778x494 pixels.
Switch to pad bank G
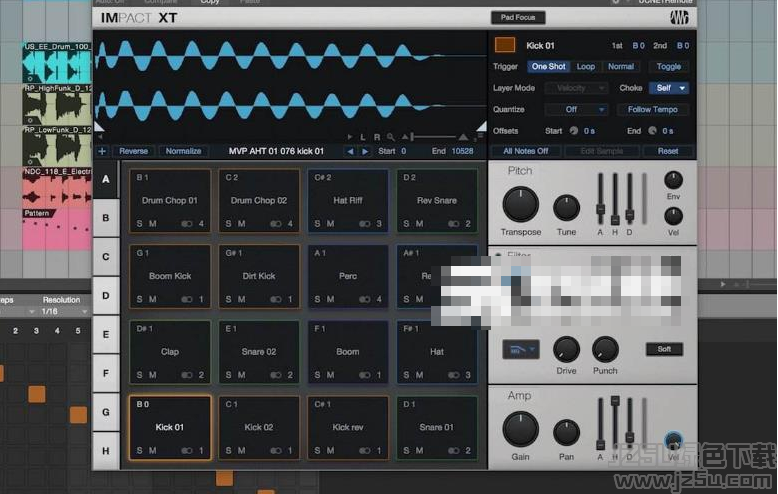coord(106,412)
